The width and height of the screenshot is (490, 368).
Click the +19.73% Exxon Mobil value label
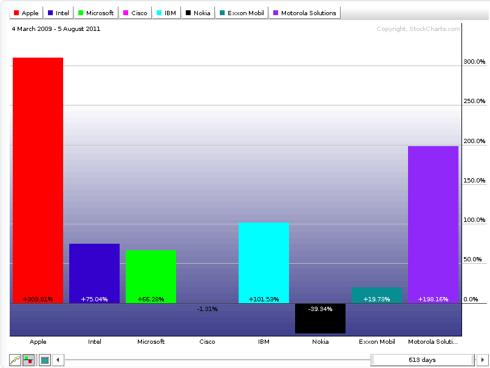pos(377,299)
